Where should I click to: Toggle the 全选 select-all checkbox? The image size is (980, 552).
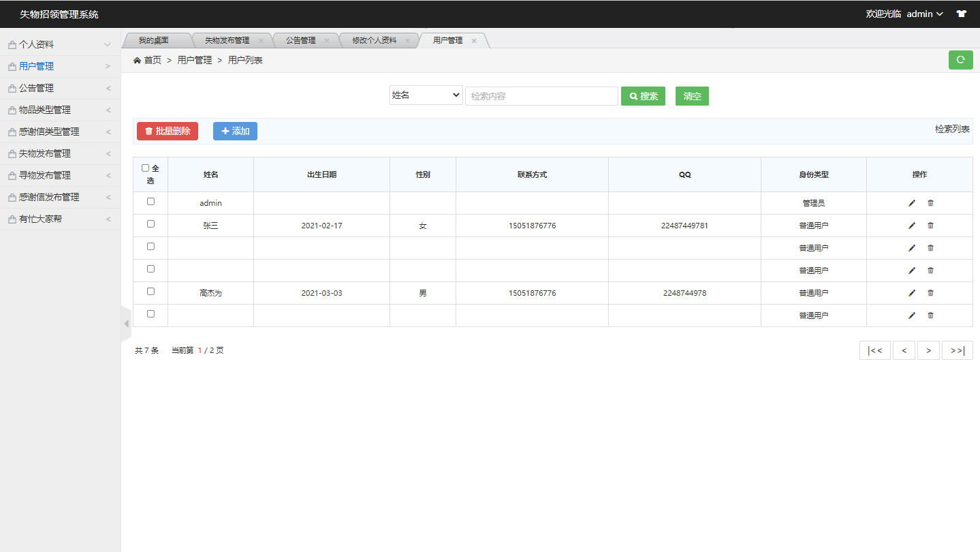[145, 168]
